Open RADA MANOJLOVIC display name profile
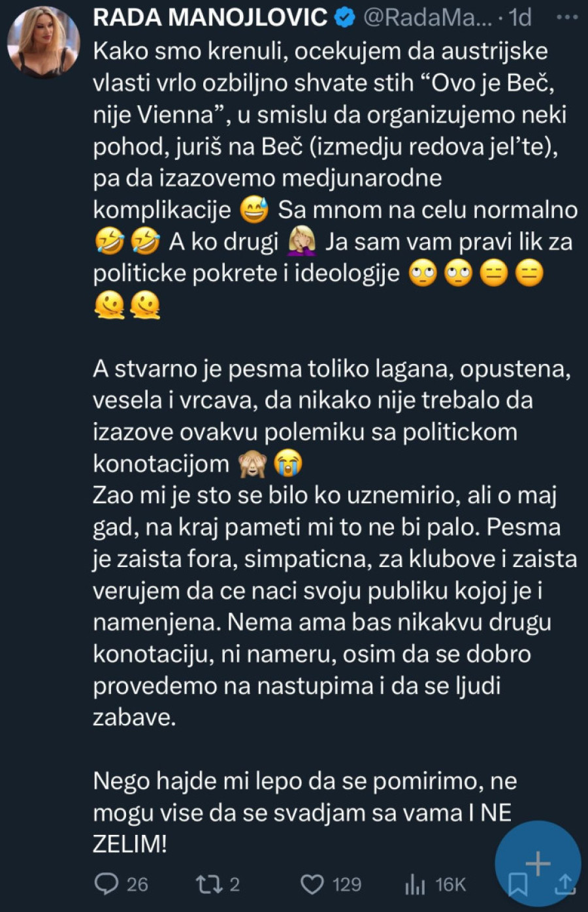The image size is (588, 912). tap(210, 18)
